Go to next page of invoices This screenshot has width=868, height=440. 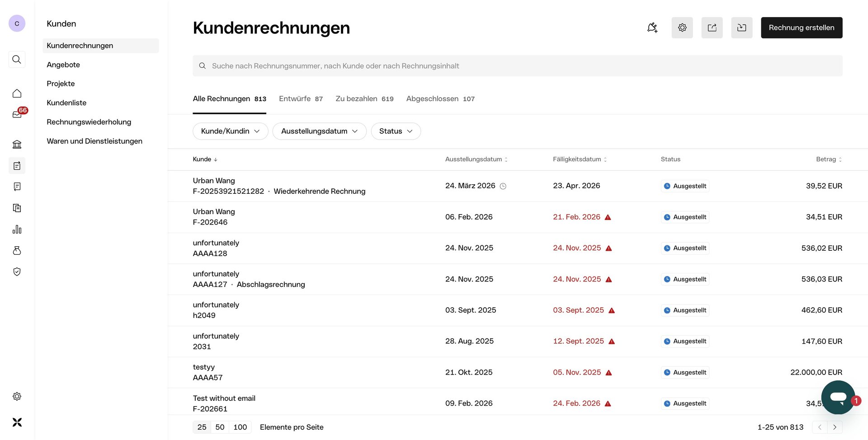[x=835, y=427]
